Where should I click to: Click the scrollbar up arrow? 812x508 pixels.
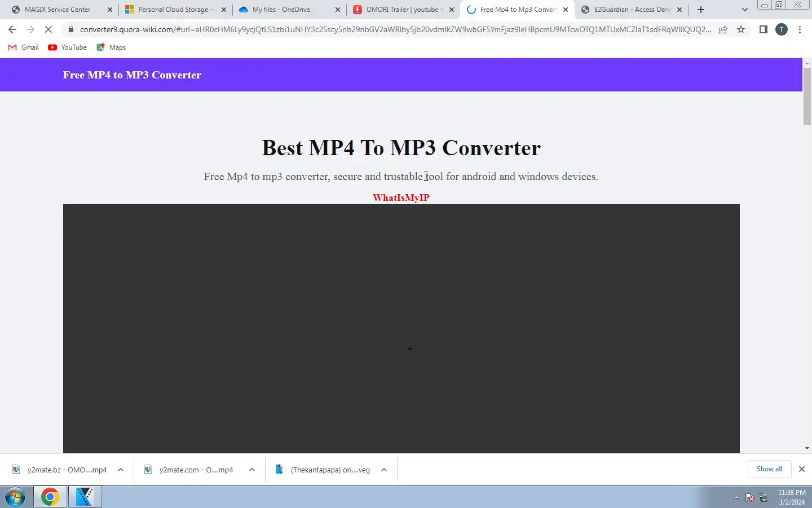(807, 62)
